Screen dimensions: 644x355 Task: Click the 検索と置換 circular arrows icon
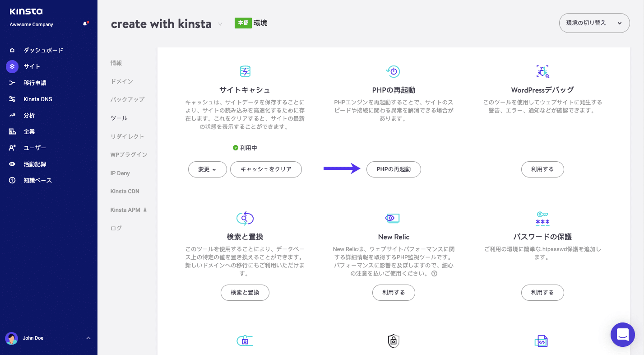245,218
